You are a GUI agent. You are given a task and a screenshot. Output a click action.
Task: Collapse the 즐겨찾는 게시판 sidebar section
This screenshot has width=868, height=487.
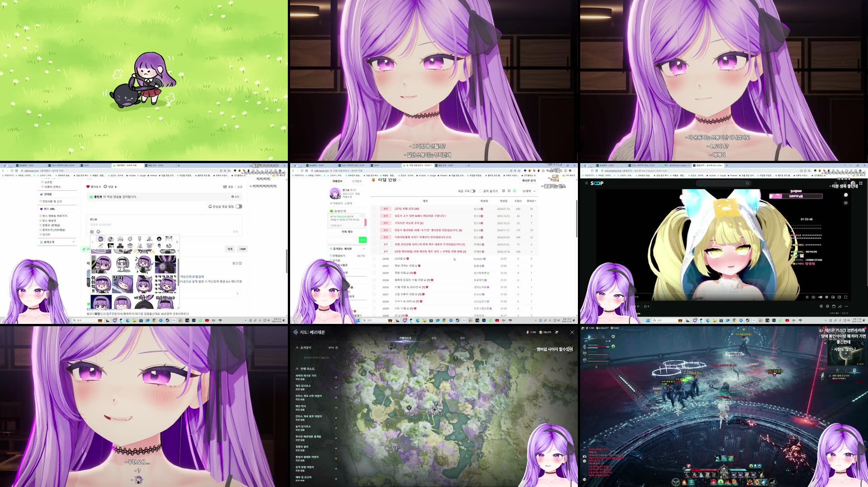(364, 249)
